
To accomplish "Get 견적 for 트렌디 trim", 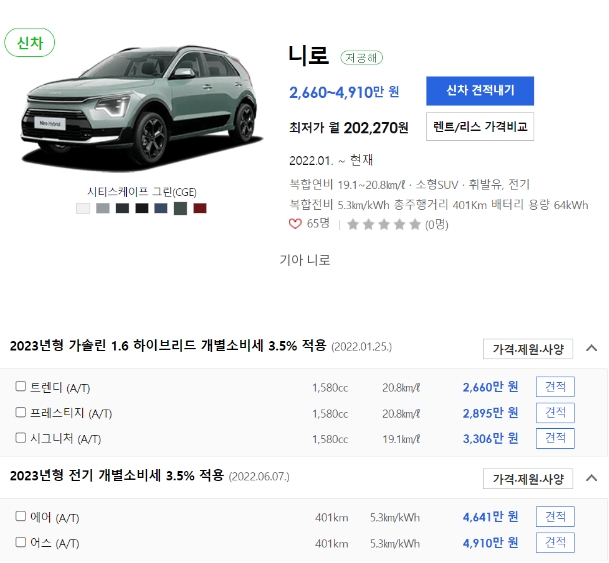I will [x=555, y=386].
